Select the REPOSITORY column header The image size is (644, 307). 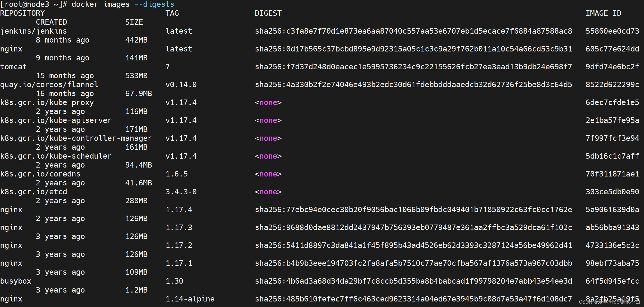pyautogui.click(x=22, y=13)
